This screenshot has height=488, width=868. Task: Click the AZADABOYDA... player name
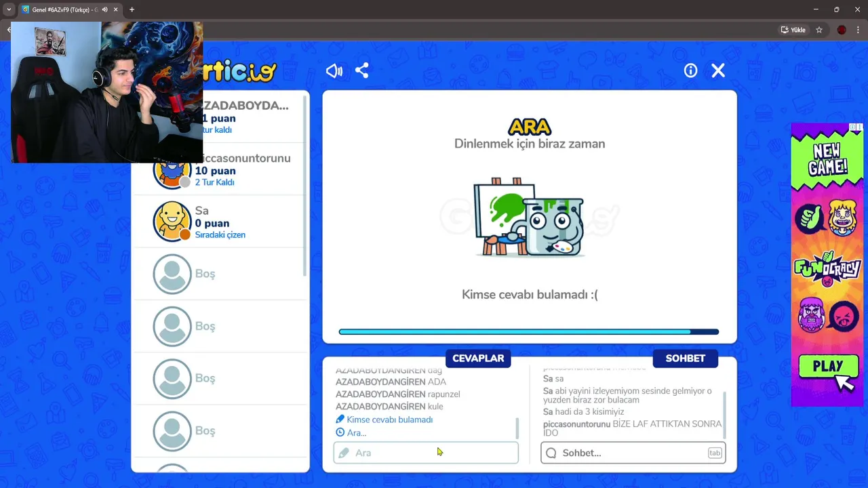tap(245, 105)
